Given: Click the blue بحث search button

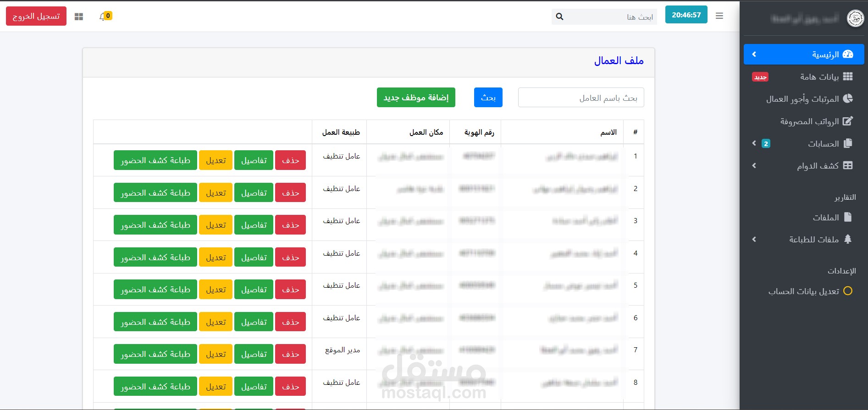Looking at the screenshot, I should click(x=488, y=98).
